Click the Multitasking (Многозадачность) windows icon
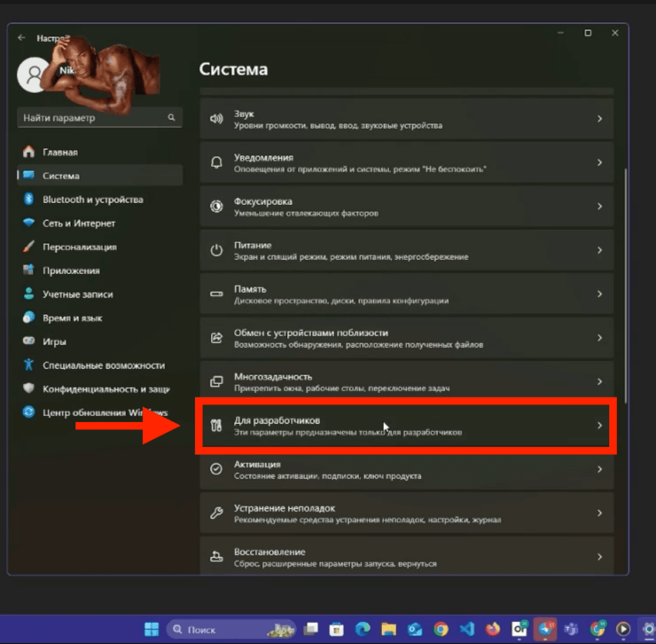Image resolution: width=656 pixels, height=644 pixels. click(x=215, y=381)
